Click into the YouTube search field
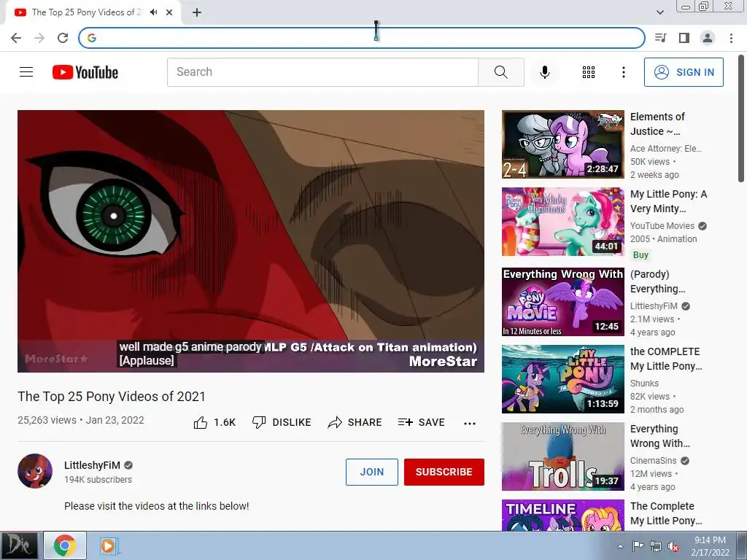The width and height of the screenshot is (747, 560). pos(322,72)
